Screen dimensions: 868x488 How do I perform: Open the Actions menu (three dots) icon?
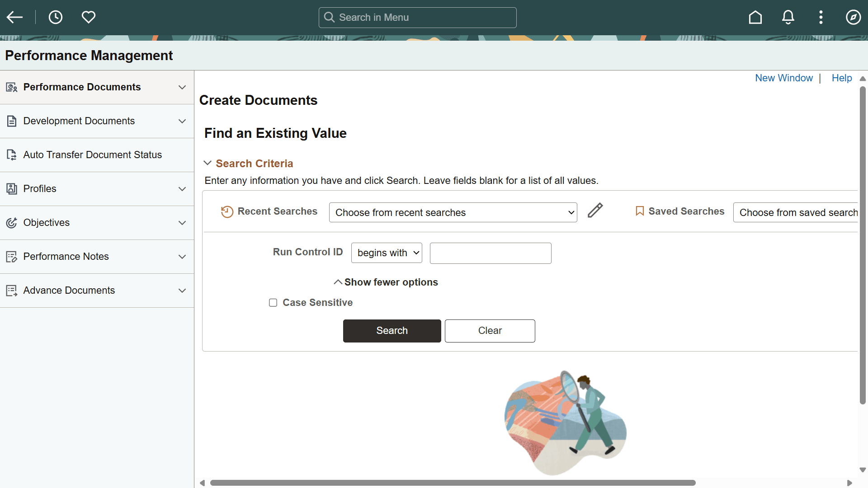click(x=821, y=17)
